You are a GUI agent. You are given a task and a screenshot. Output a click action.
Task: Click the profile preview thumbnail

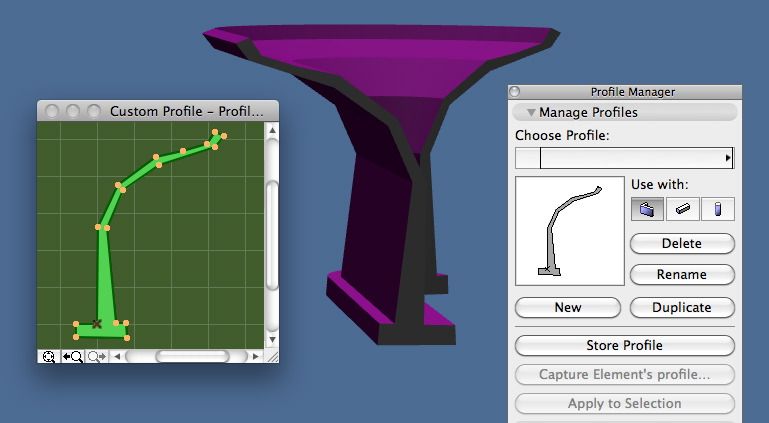point(570,231)
